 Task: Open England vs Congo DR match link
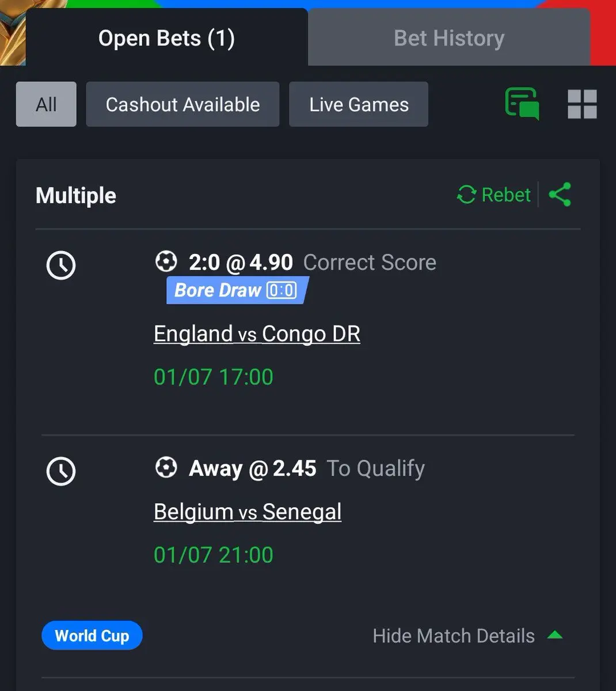pos(257,334)
